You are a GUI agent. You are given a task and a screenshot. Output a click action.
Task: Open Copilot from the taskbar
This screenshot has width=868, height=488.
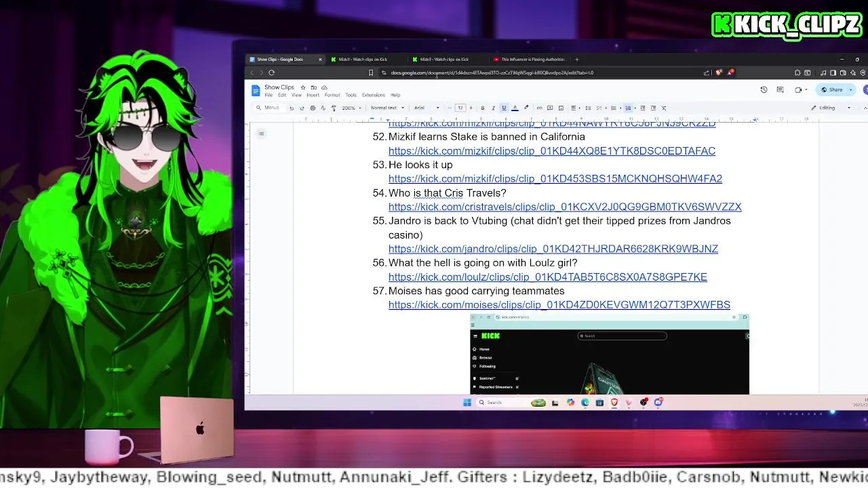(570, 403)
